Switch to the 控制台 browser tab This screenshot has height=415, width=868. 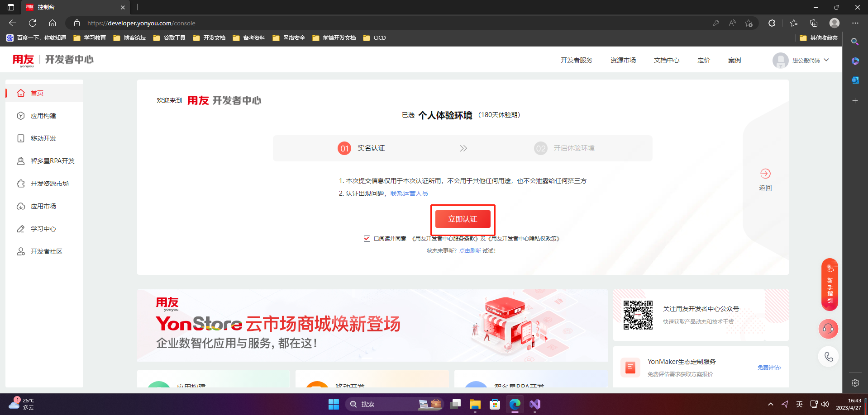pyautogui.click(x=75, y=7)
